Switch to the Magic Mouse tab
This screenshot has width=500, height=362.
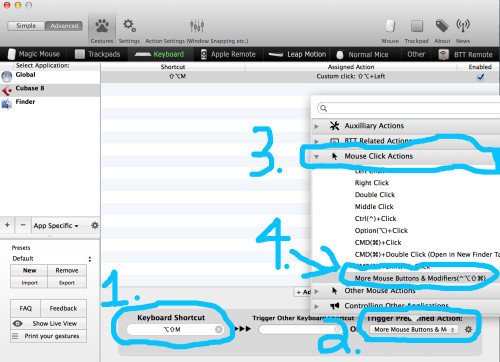[x=33, y=54]
